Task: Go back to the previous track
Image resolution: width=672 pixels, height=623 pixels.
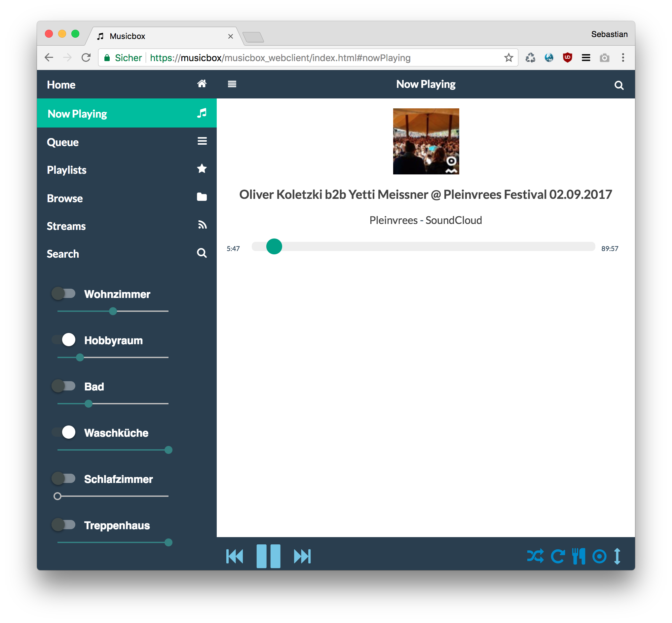Action: tap(235, 556)
